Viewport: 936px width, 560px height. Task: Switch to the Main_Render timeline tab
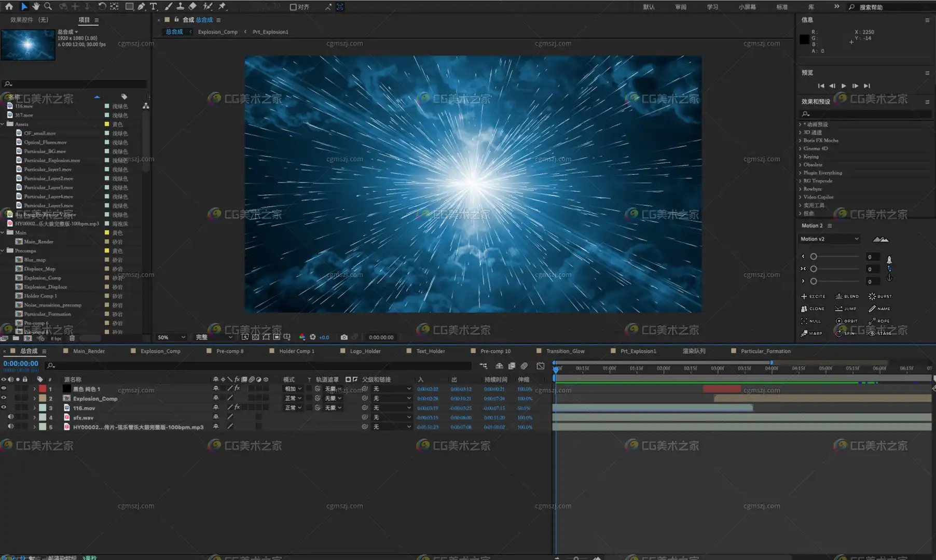pyautogui.click(x=89, y=351)
